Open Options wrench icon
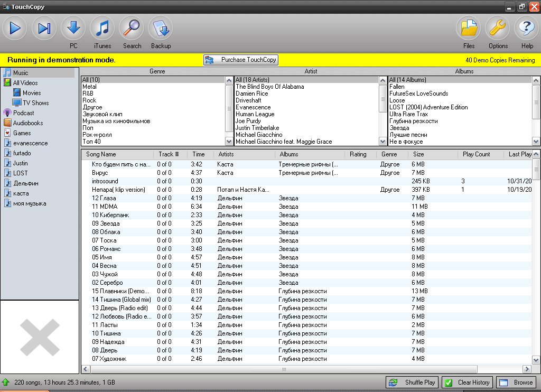 click(x=498, y=29)
